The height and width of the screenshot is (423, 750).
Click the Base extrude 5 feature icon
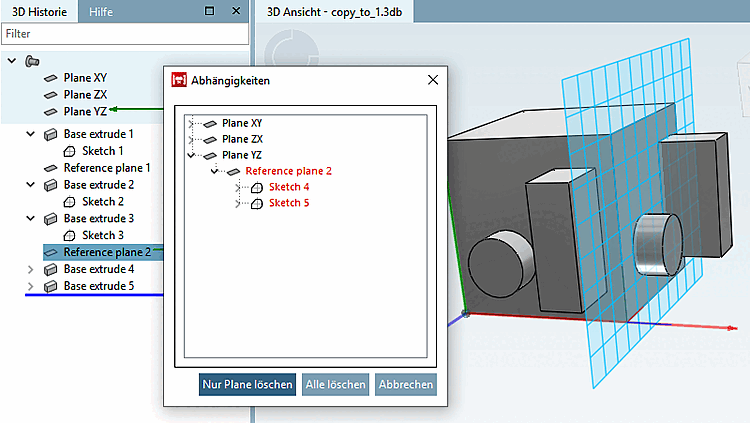pos(50,286)
